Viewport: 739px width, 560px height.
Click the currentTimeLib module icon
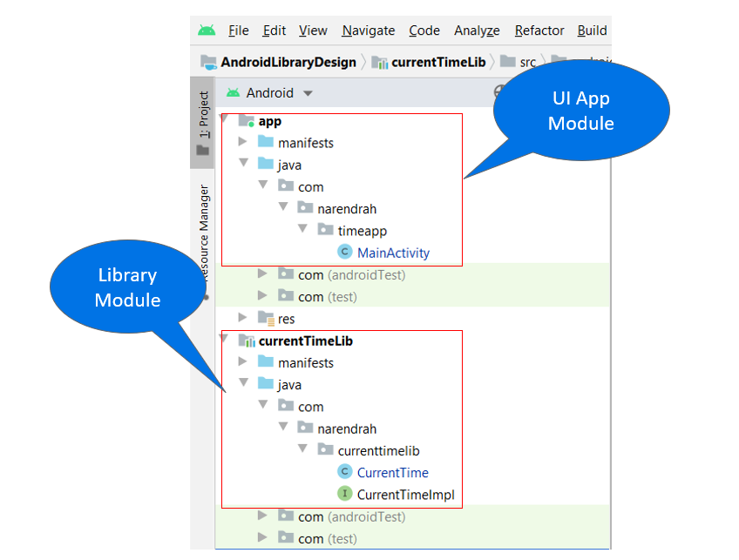[x=246, y=341]
